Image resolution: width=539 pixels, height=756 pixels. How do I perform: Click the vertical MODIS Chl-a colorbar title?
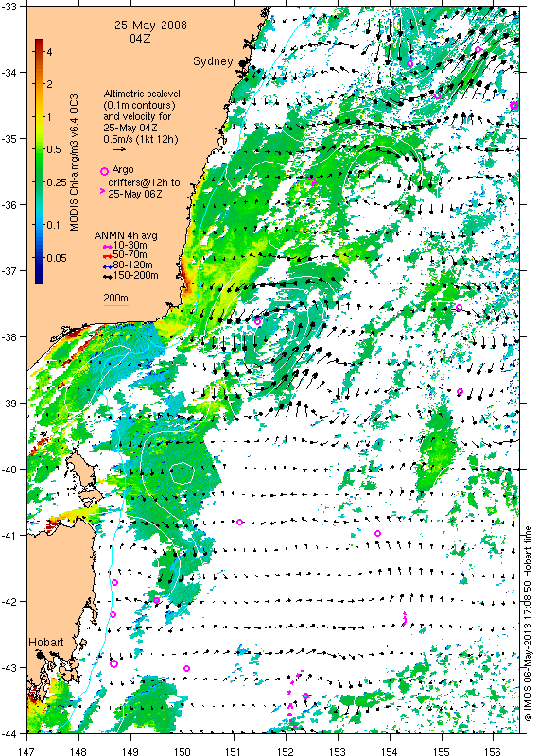[x=74, y=163]
